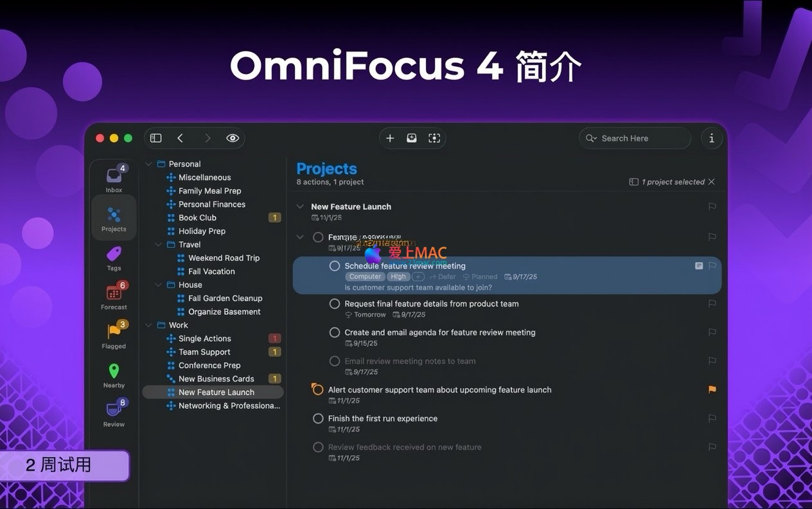Unflag the orange flag on Alert customer support

(x=712, y=389)
